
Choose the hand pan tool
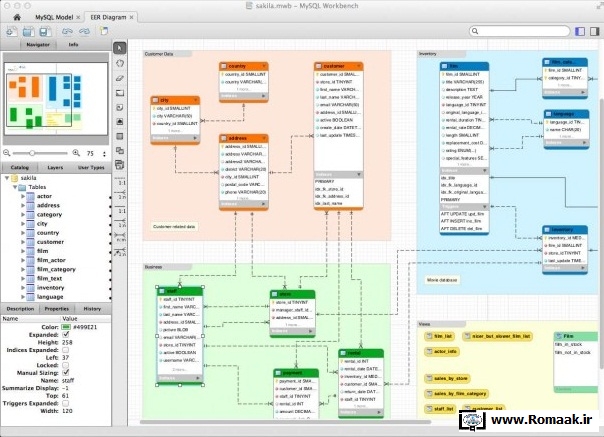120,63
